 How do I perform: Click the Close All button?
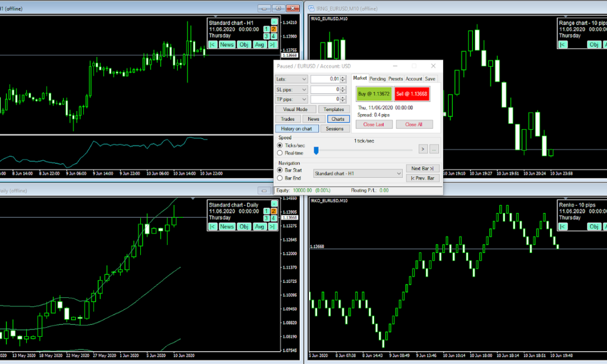coord(415,124)
